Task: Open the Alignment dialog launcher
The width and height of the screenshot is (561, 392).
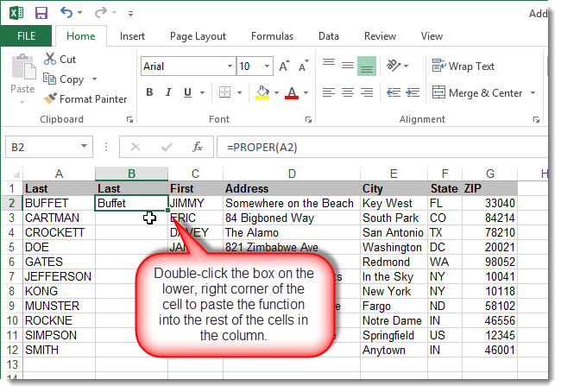Action: [x=536, y=119]
